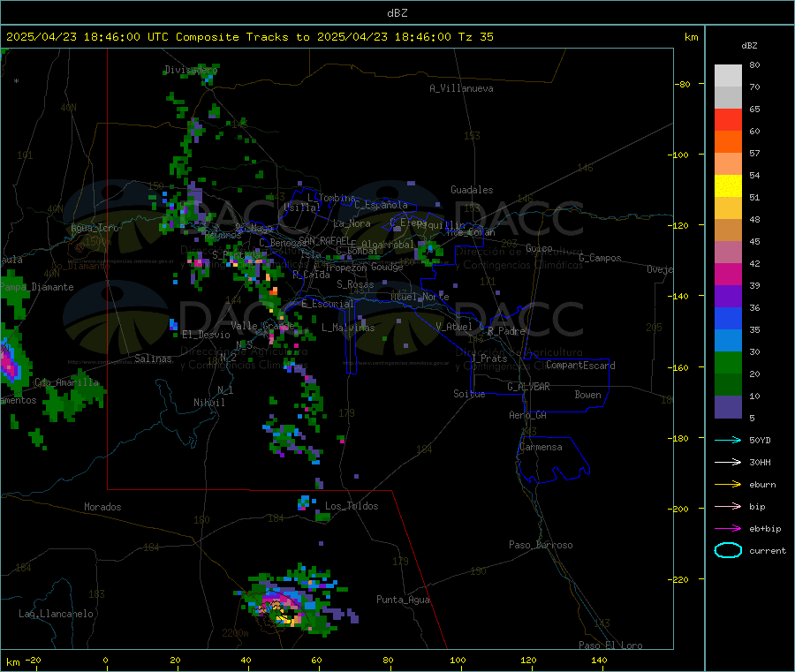Viewport: 795px width, 672px height.
Task: Click the 'dBZ' heading above the color scale
Action: coord(749,46)
